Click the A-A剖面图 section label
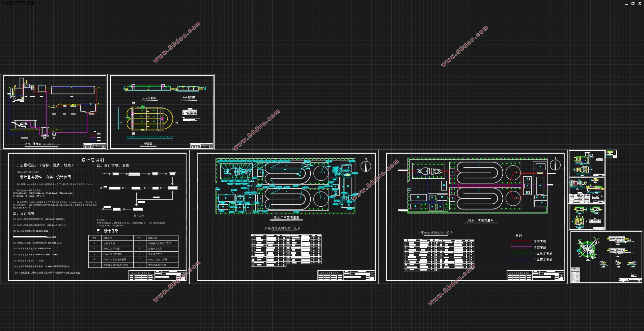This screenshot has height=331, width=644. coord(149,98)
